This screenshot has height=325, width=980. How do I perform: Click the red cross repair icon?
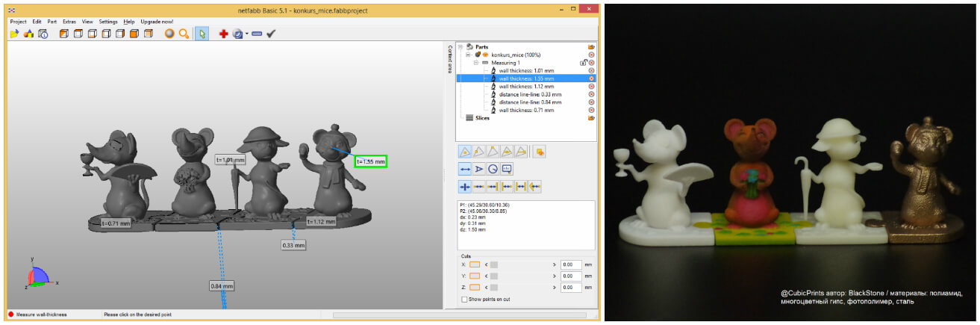click(224, 34)
